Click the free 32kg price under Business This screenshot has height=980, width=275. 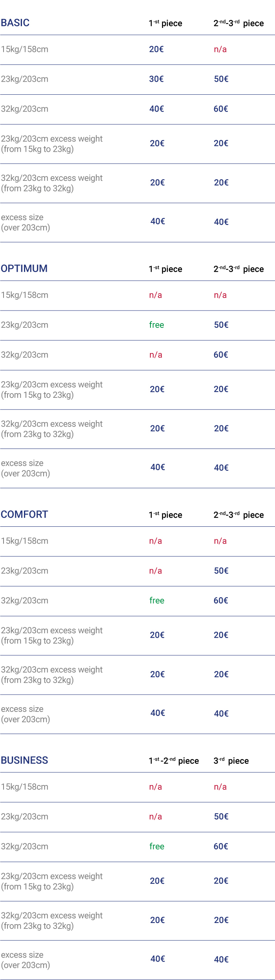[157, 846]
